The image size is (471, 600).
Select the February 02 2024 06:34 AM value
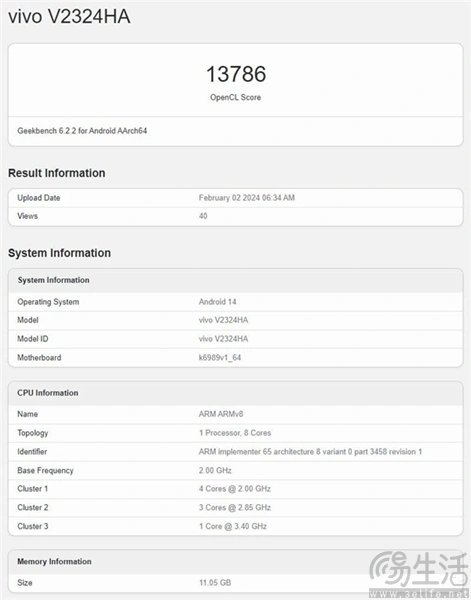click(247, 198)
